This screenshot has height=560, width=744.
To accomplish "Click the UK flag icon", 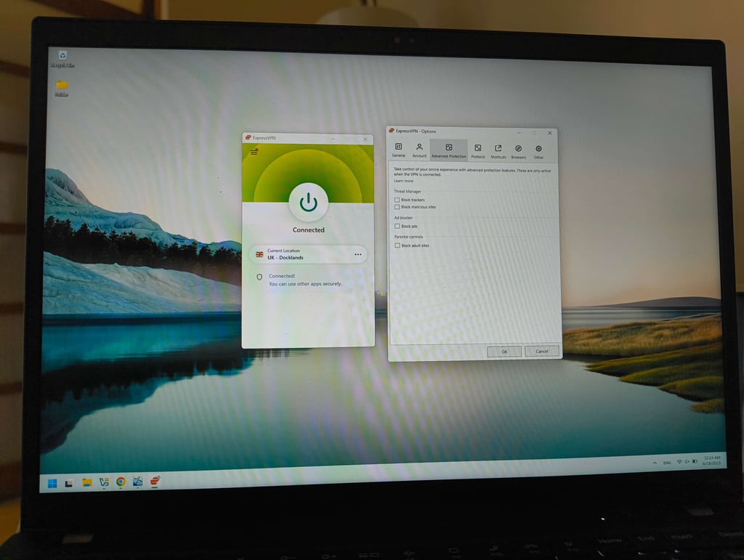I will (x=259, y=255).
